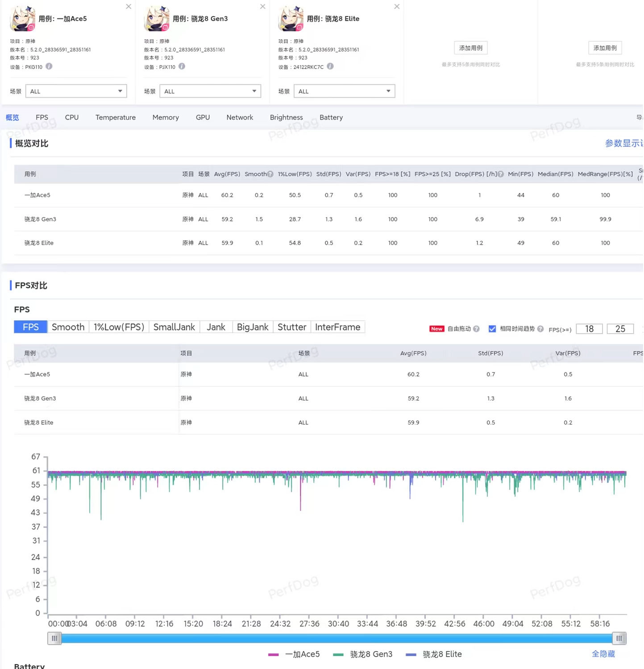Open scene dropdown for 一加Ace5 case
The image size is (644, 669).
pyautogui.click(x=76, y=91)
